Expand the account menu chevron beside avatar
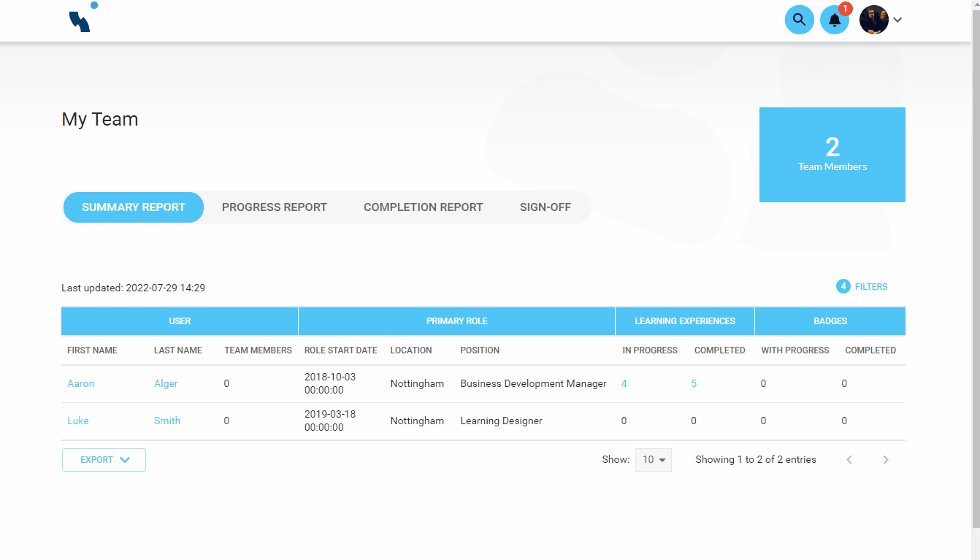 pyautogui.click(x=897, y=20)
